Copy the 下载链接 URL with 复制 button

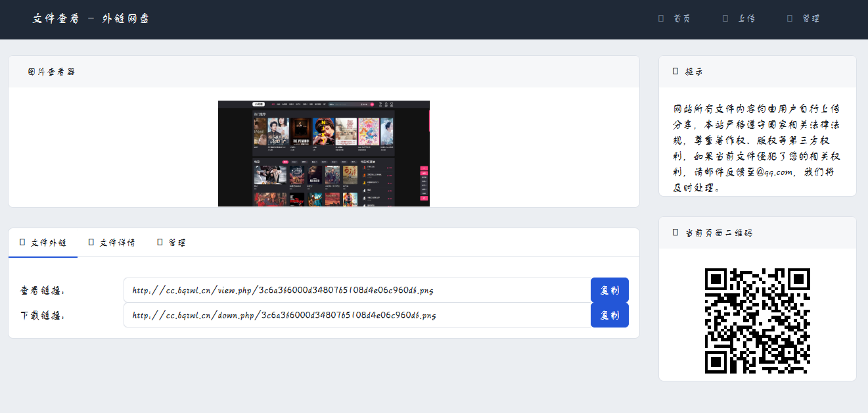coord(609,315)
